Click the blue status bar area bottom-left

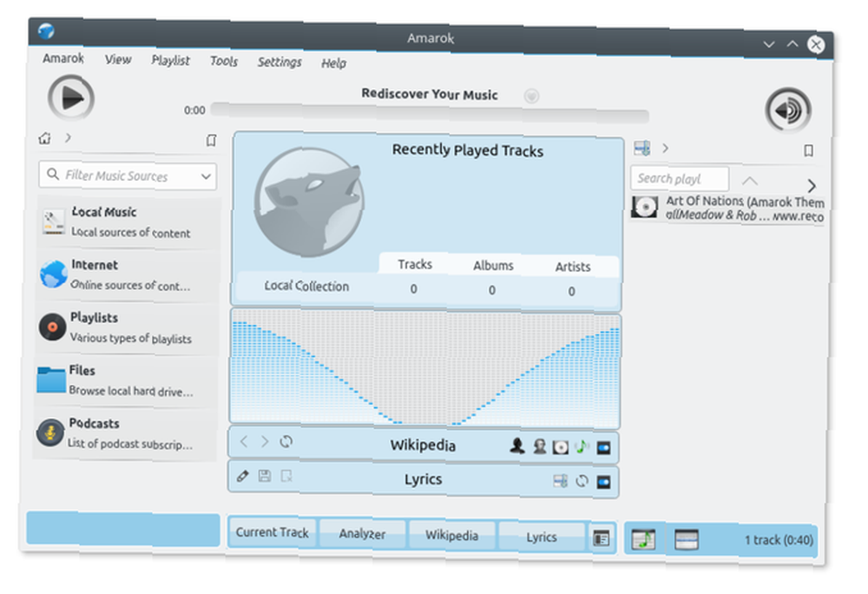point(123,529)
